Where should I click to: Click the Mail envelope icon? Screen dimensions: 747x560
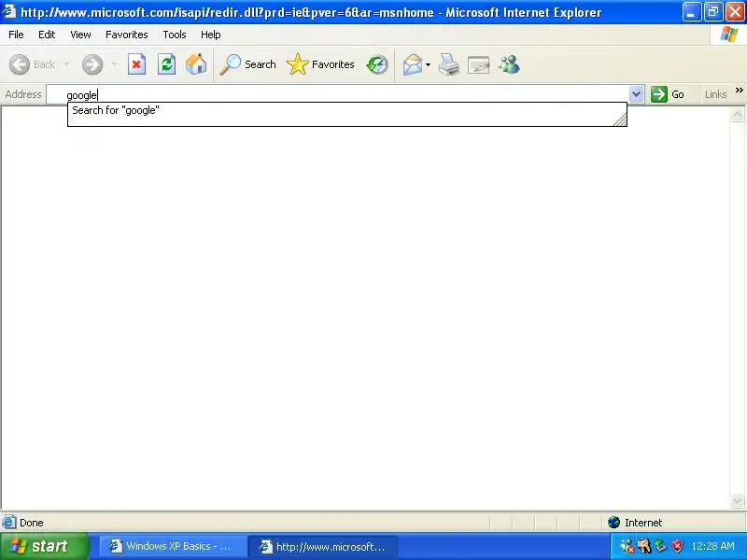click(413, 64)
